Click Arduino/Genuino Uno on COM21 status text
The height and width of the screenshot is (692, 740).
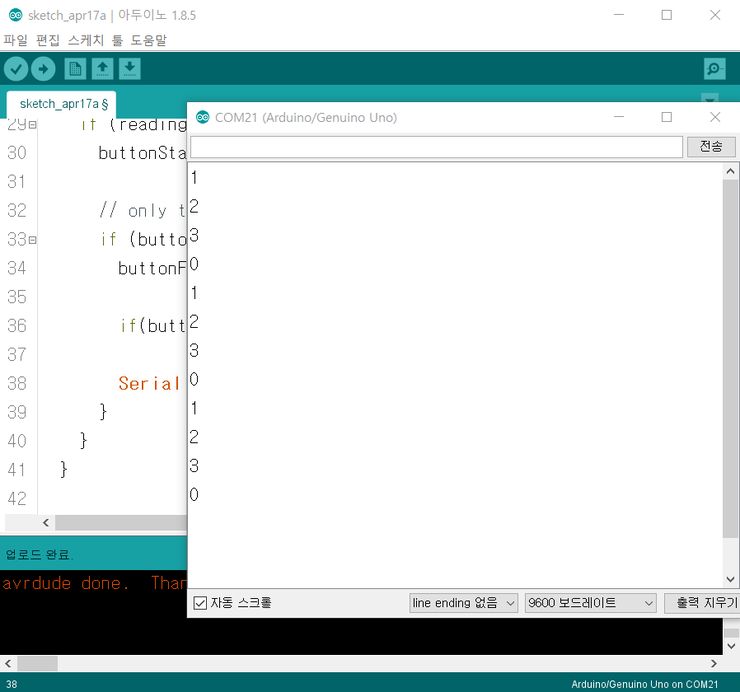[x=644, y=684]
